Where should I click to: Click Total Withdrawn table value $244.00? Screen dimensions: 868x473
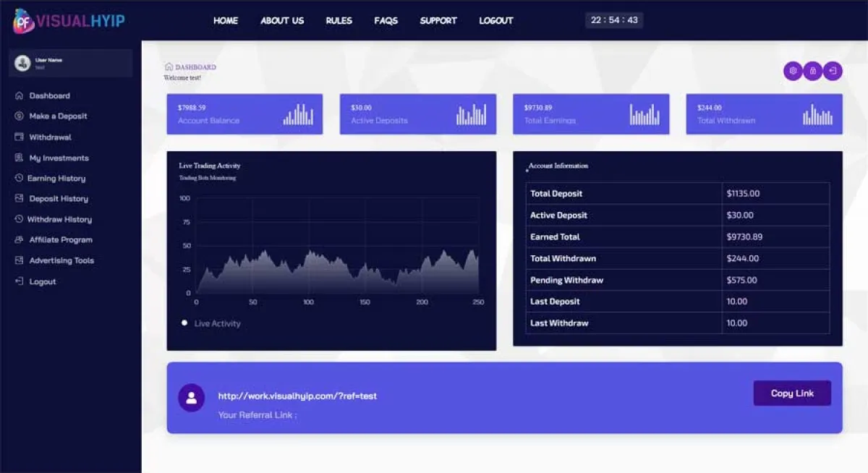[x=742, y=258]
